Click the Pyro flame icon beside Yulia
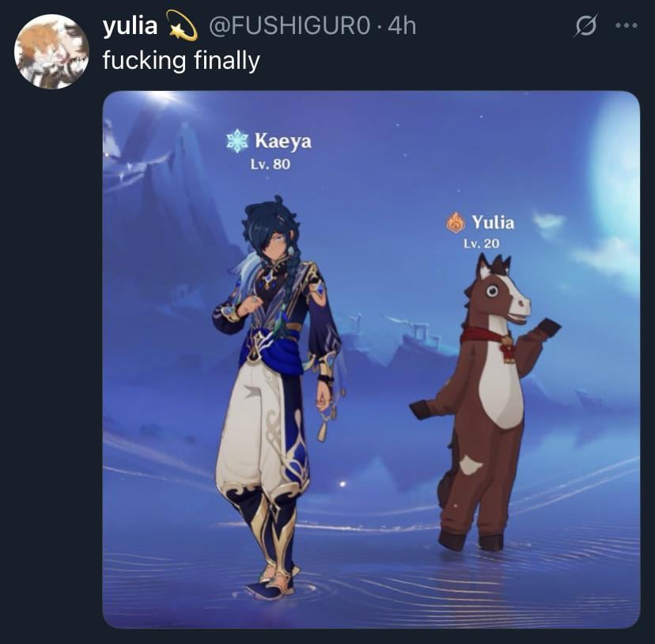 point(456,222)
